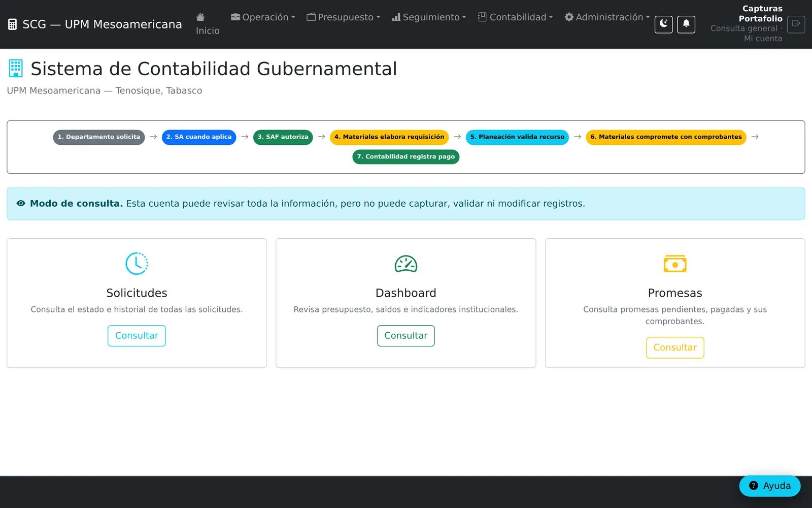812x508 pixels.
Task: Click the blue building icon beside the title
Action: (x=16, y=69)
